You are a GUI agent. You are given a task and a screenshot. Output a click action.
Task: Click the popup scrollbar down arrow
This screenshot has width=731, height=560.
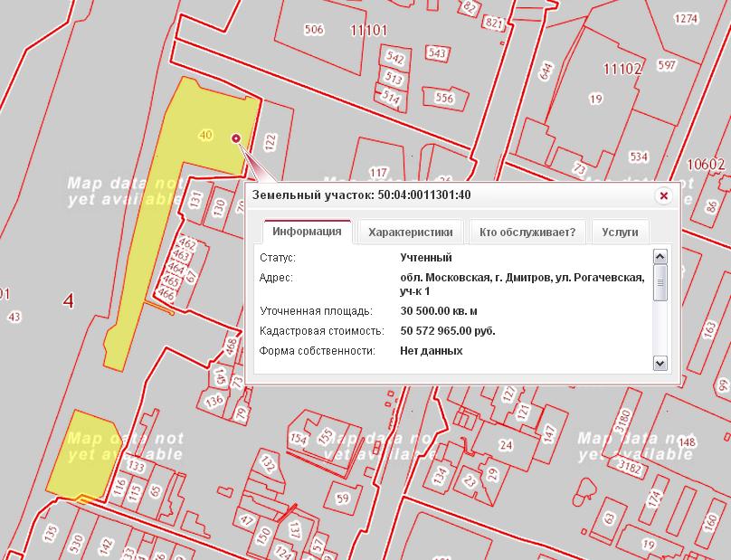[660, 363]
